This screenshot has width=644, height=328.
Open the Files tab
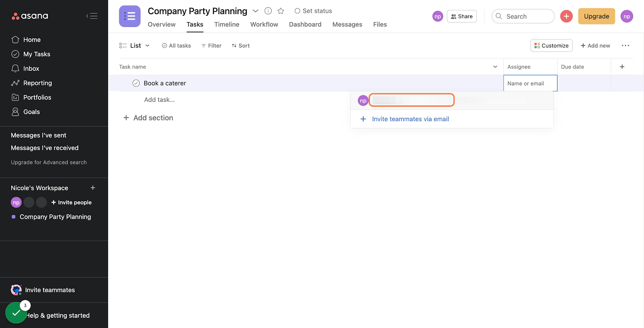(x=380, y=24)
